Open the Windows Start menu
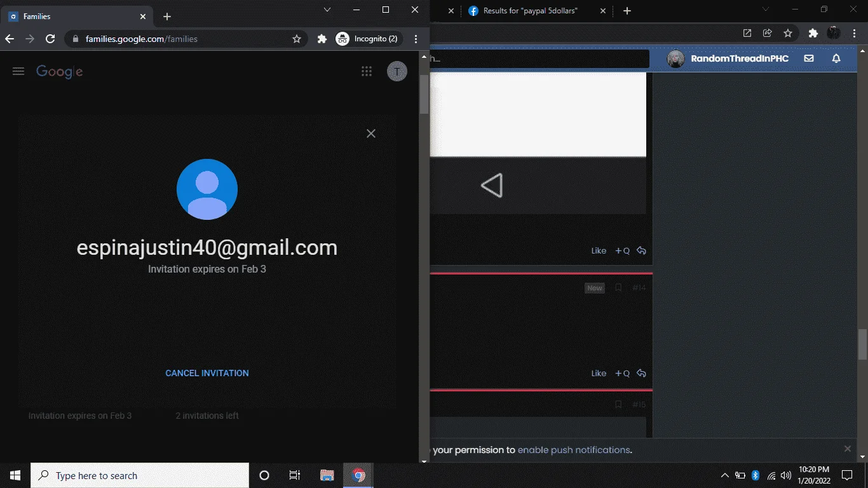 pyautogui.click(x=15, y=475)
